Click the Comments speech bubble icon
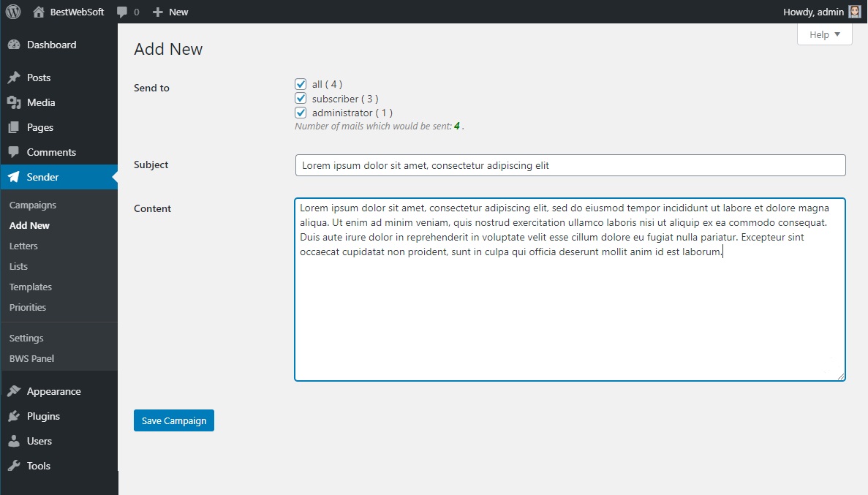The height and width of the screenshot is (495, 868). pos(16,152)
